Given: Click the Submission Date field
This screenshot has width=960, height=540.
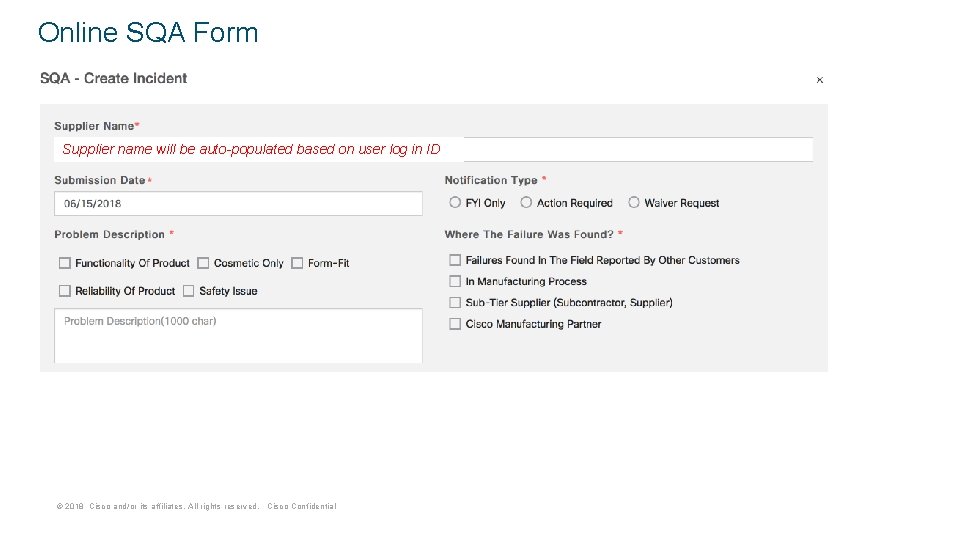Looking at the screenshot, I should (x=238, y=204).
